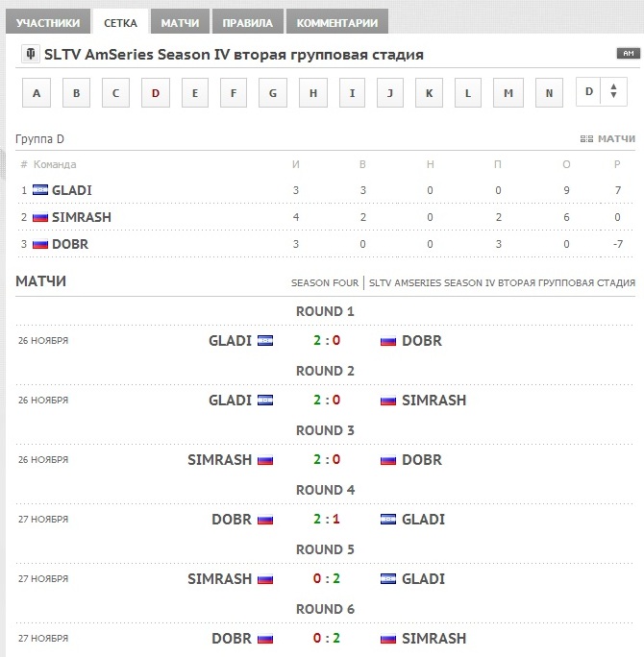Open the group selector dropdown showing D
644x657 pixels.
(602, 91)
